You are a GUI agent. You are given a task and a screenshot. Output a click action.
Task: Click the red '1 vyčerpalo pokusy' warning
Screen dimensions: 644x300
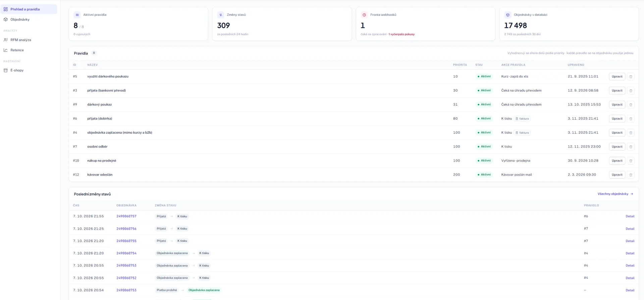tap(401, 34)
